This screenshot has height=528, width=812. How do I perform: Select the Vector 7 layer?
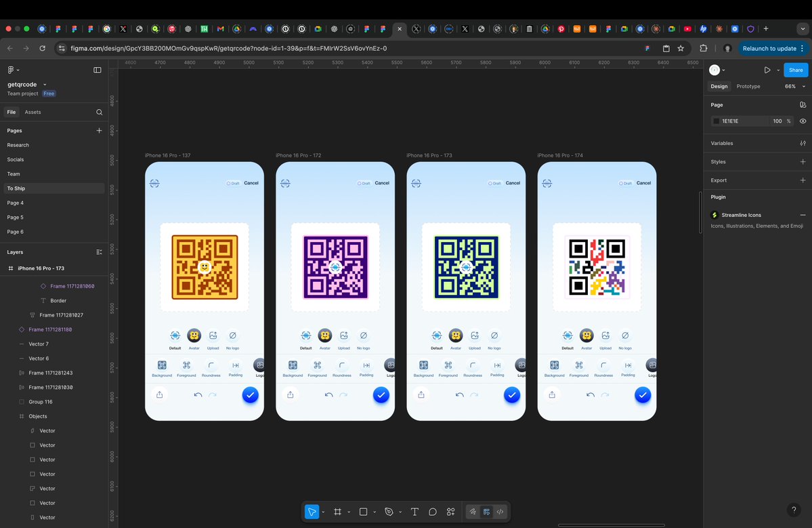39,344
